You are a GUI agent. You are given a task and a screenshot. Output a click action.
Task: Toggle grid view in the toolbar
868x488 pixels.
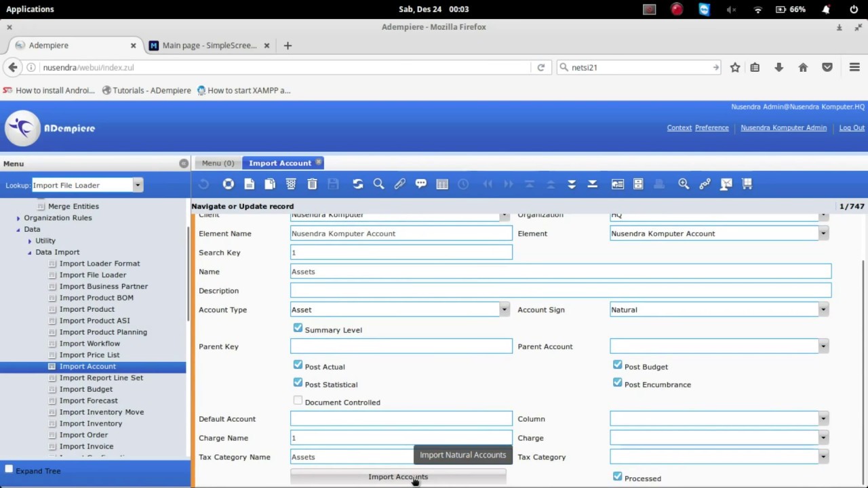[442, 184]
